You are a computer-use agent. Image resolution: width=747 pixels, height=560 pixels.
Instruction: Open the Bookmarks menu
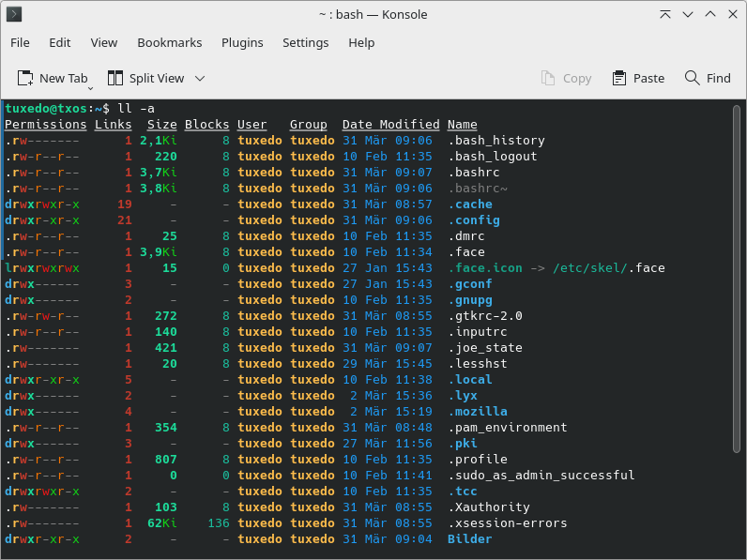(170, 43)
